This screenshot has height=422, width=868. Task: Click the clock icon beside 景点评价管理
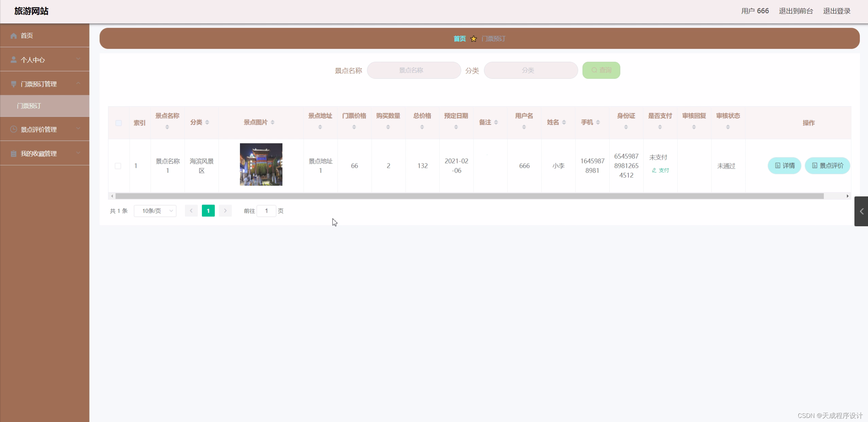coord(14,129)
